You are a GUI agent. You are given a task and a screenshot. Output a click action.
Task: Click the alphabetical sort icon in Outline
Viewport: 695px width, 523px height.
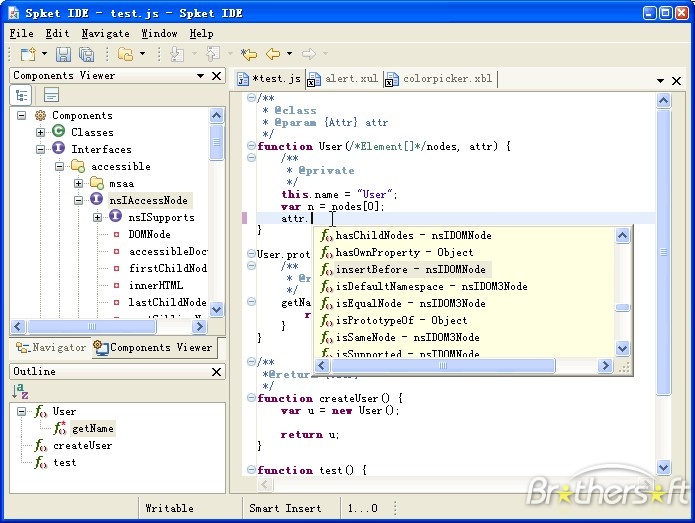click(20, 391)
